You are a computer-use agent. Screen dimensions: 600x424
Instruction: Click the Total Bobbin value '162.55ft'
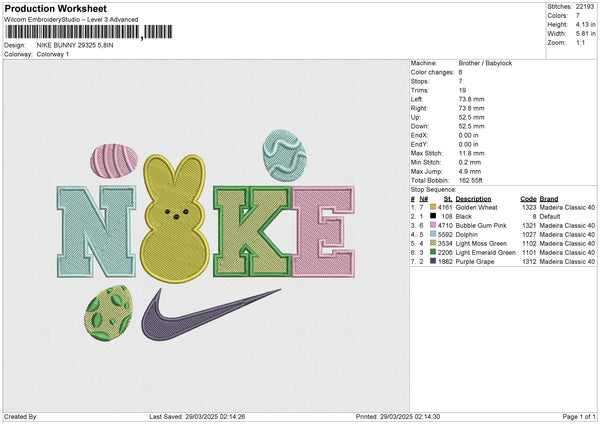[x=471, y=180]
